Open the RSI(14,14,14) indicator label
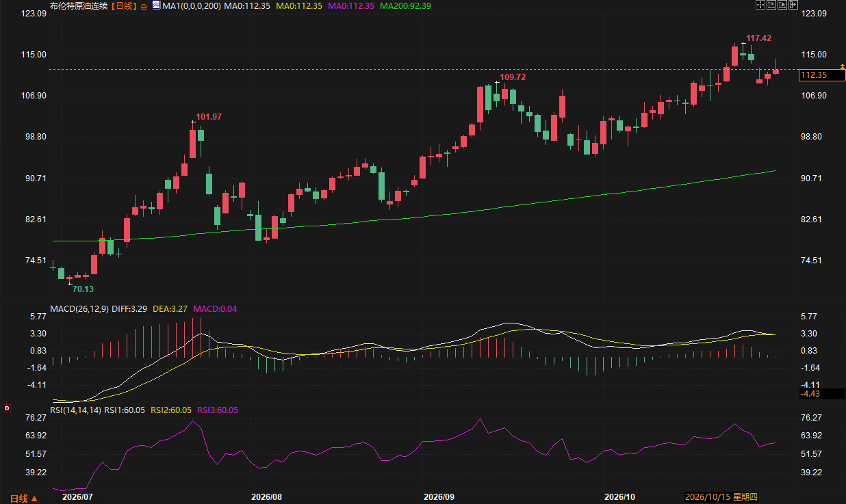Image resolution: width=846 pixels, height=504 pixels. pos(76,410)
